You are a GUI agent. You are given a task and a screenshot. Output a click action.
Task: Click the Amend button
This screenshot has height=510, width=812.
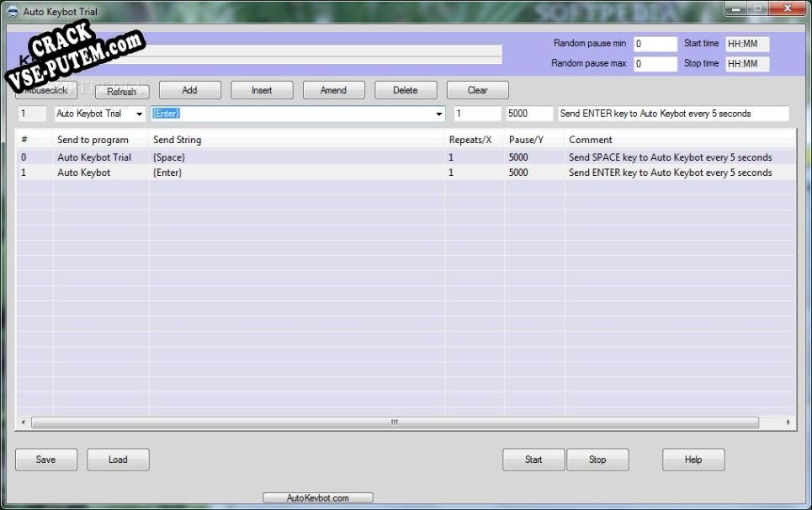(x=333, y=90)
